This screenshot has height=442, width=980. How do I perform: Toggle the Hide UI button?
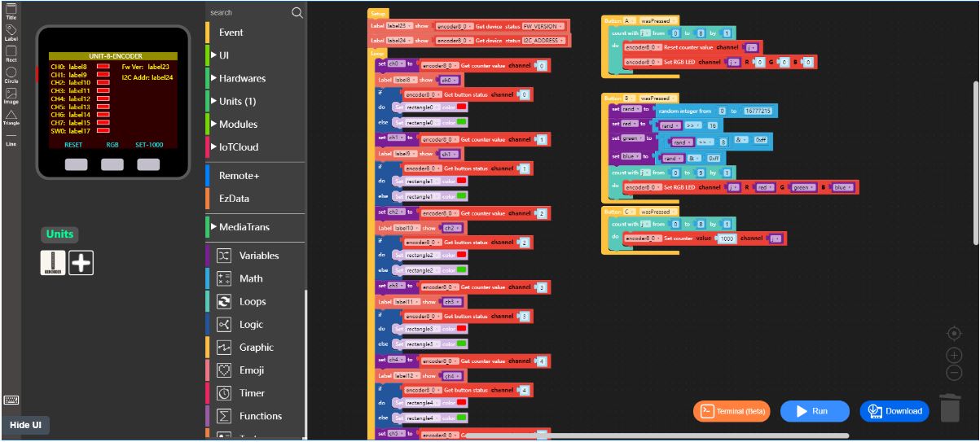tap(25, 425)
